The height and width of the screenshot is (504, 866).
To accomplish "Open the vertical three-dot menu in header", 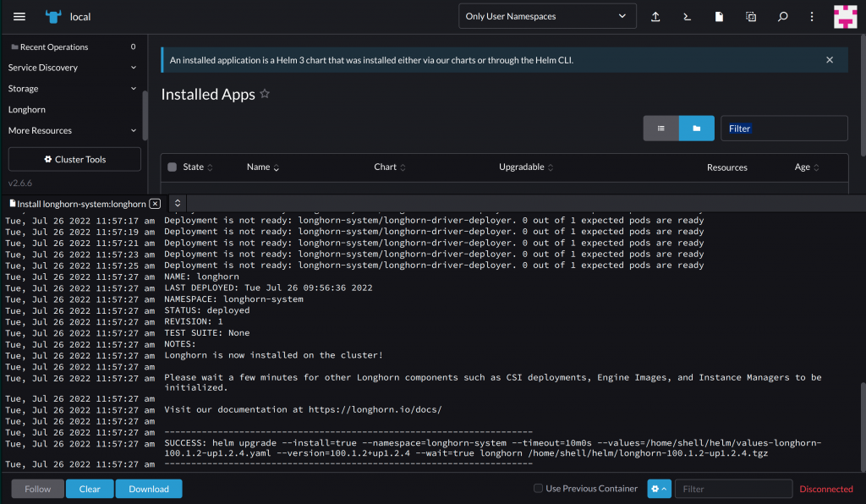I will click(x=812, y=17).
